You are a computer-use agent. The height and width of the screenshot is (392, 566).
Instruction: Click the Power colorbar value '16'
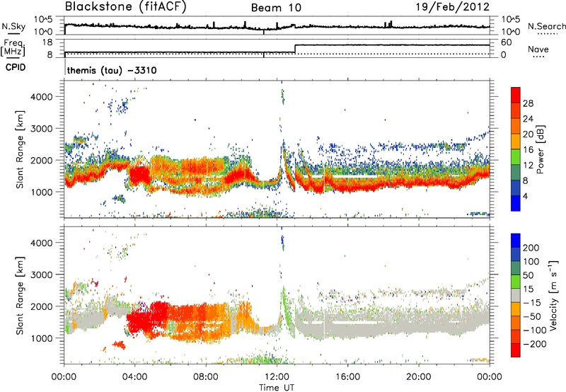click(528, 150)
